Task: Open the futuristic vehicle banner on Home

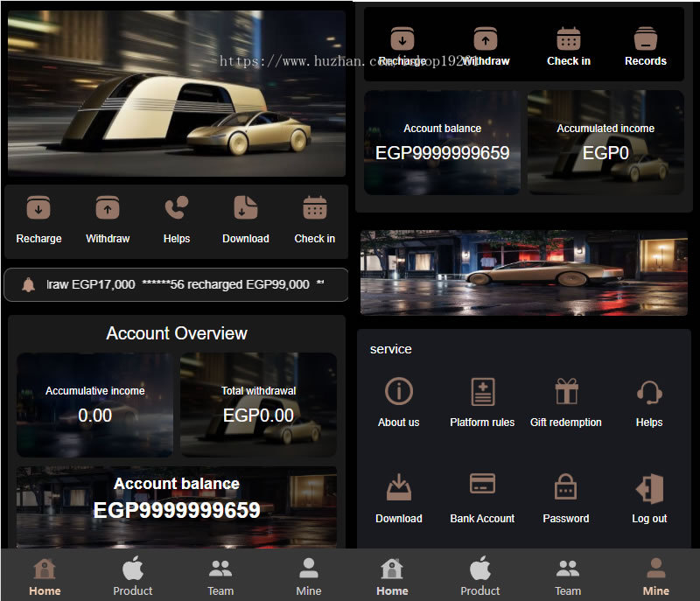Action: 177,94
